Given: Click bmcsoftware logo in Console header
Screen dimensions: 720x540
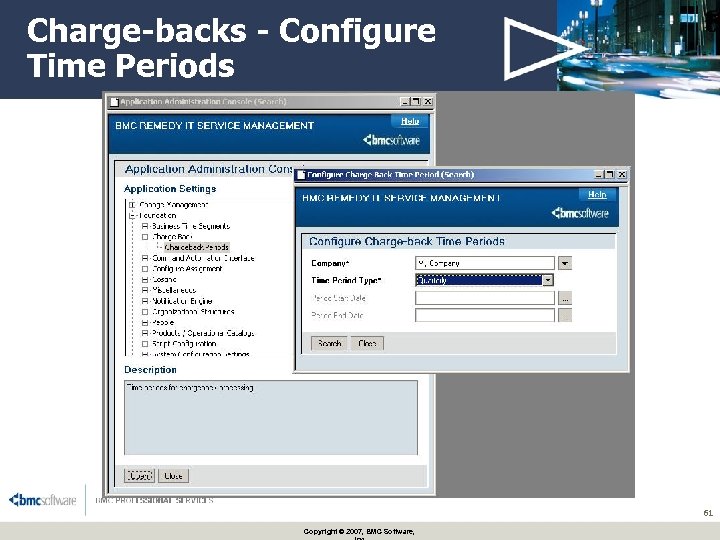Looking at the screenshot, I should coord(391,140).
